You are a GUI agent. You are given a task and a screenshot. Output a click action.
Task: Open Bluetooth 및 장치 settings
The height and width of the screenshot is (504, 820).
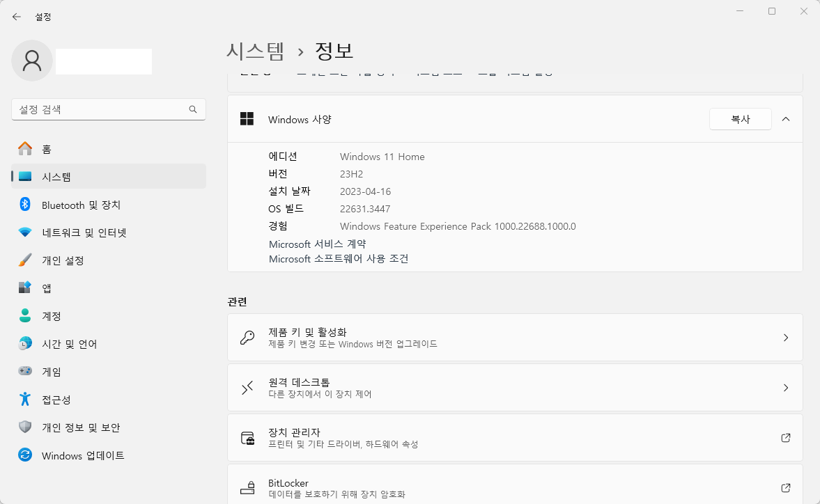pos(108,205)
